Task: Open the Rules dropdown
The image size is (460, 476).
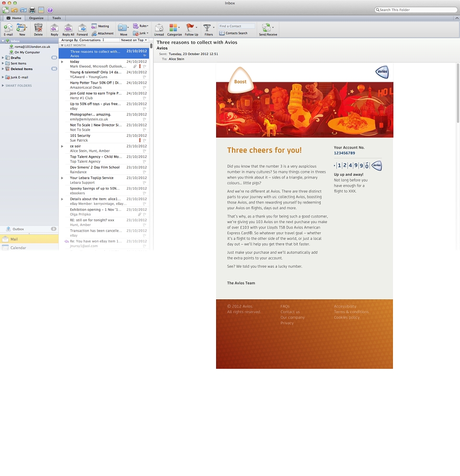Action: pos(141,26)
